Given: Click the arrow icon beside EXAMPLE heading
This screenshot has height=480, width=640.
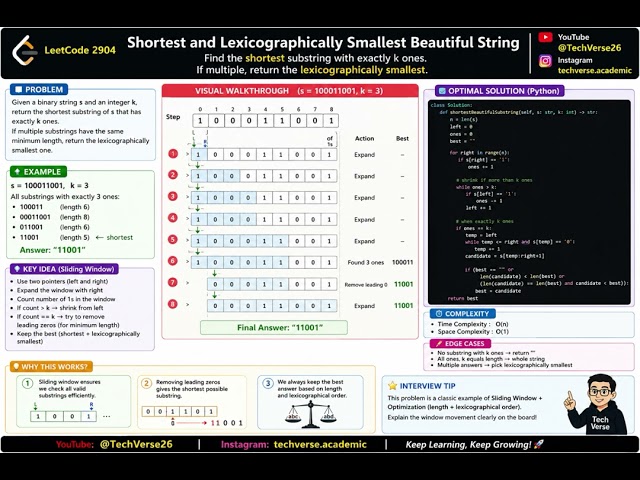Looking at the screenshot, I should (x=17, y=172).
